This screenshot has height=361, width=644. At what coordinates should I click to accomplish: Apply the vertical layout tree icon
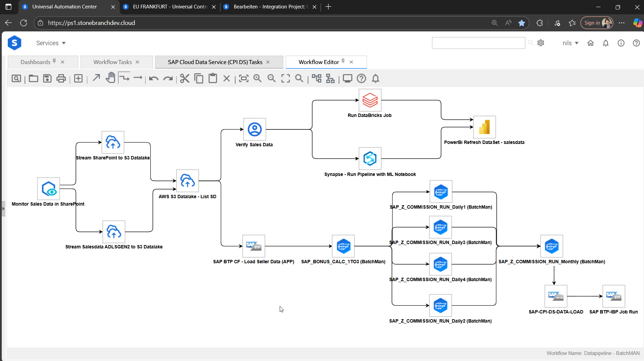(x=331, y=79)
